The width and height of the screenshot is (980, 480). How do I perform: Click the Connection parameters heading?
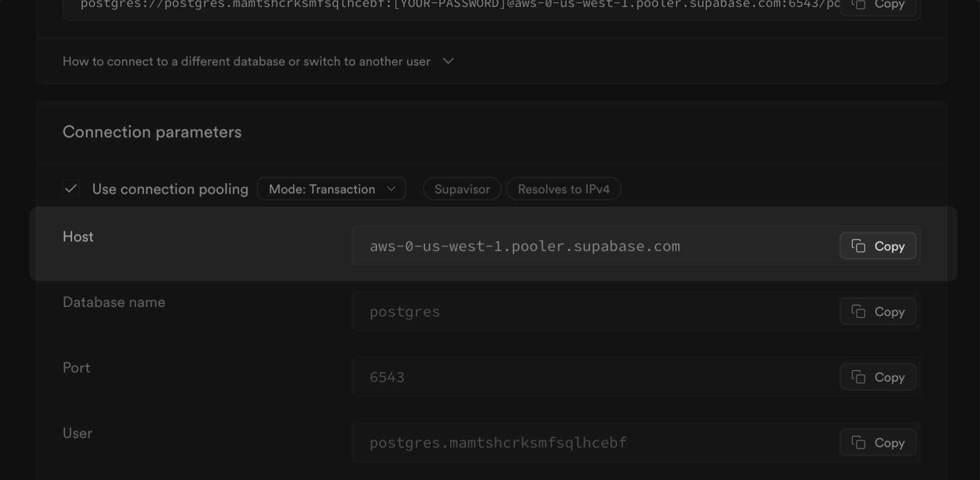coord(152,132)
